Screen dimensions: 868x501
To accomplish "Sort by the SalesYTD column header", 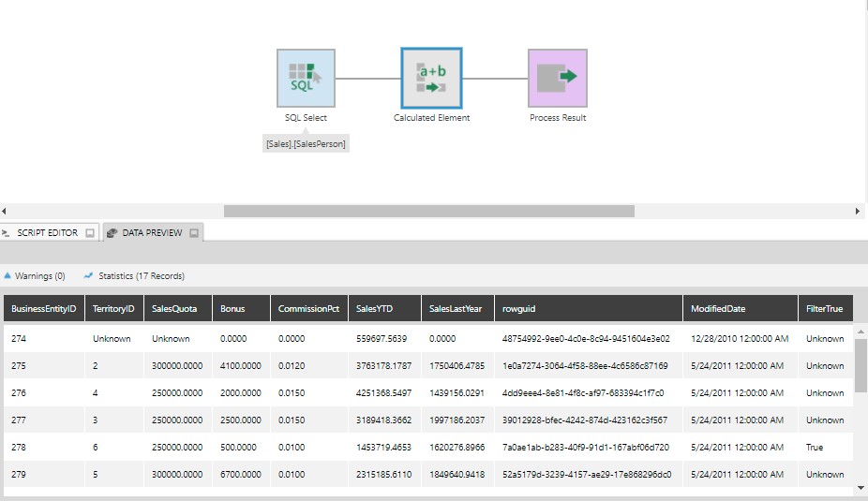I will coord(375,309).
